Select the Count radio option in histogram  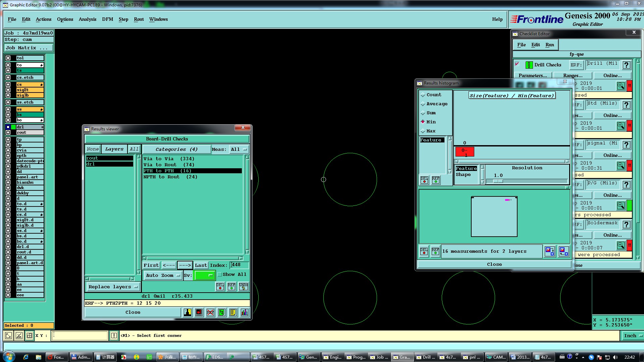coord(423,95)
